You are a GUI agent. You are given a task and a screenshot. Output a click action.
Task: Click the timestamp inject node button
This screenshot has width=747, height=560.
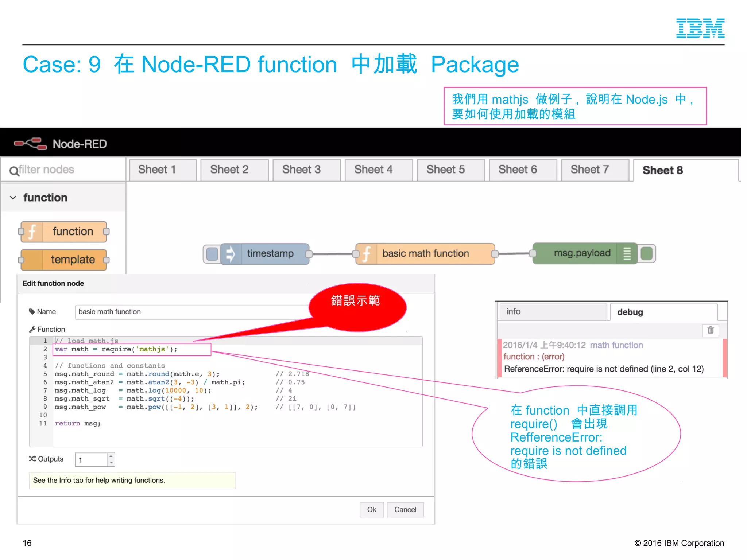tap(212, 254)
